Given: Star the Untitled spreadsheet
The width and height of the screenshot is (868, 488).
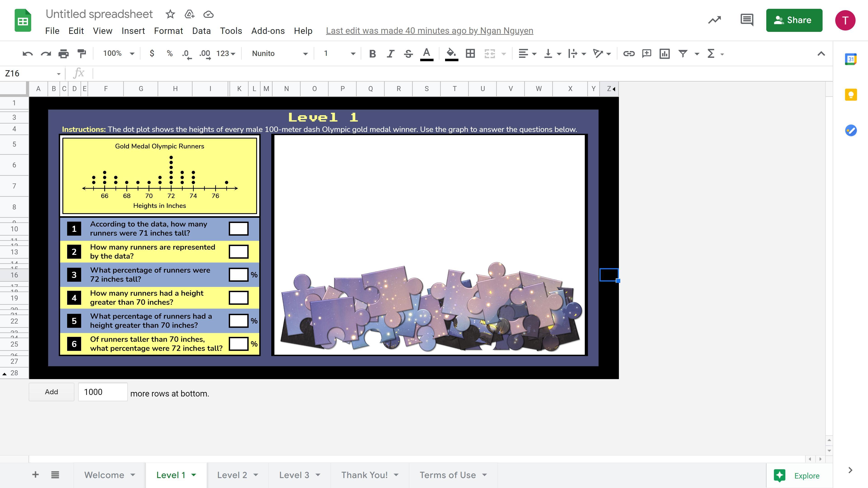Looking at the screenshot, I should (x=170, y=14).
